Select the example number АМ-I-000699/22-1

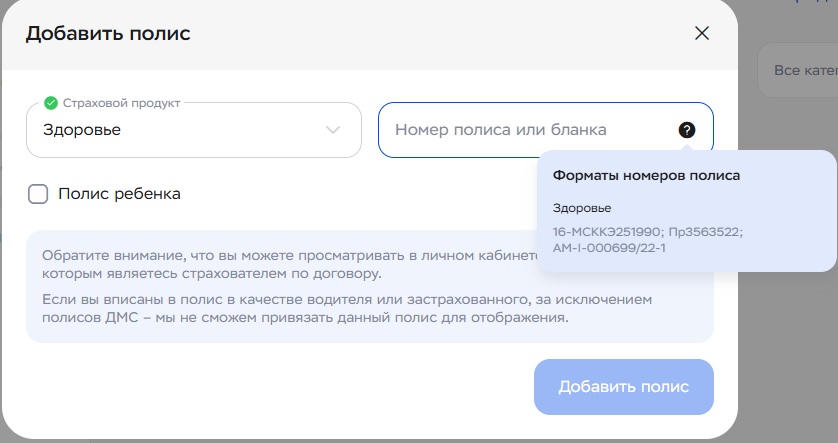click(x=609, y=248)
